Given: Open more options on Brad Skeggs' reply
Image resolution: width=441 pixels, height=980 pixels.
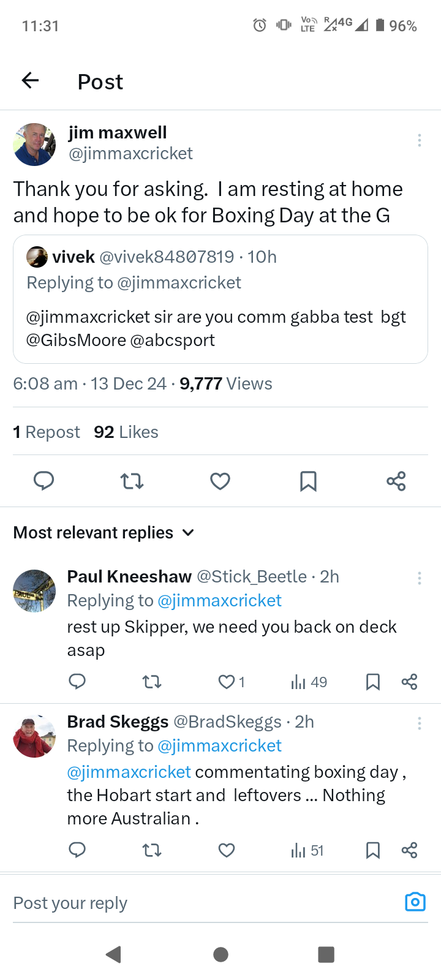Looking at the screenshot, I should (419, 723).
